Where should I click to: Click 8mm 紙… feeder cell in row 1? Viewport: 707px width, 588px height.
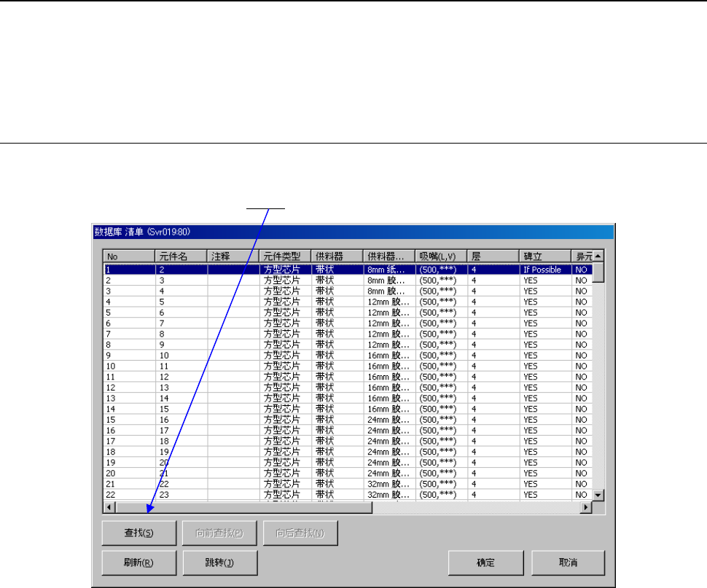[x=388, y=270]
